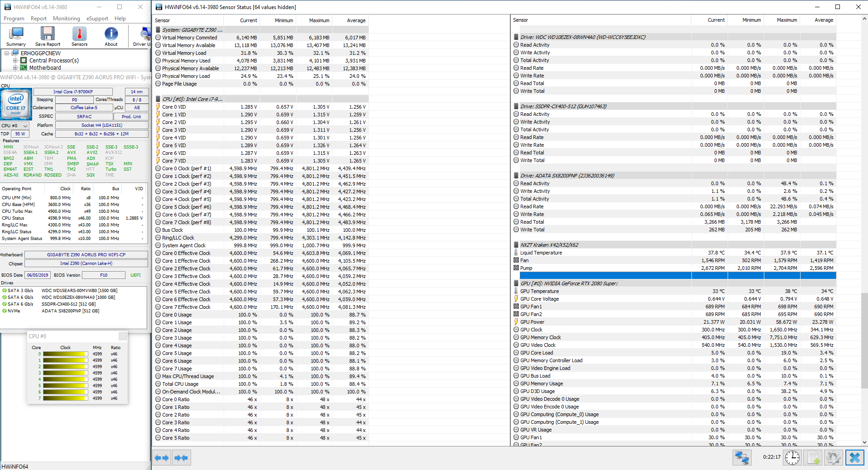This screenshot has width=868, height=470.
Task: Click the GIGABYTE Z390 AORUS PRO WIFI-CF button
Action: tap(86, 255)
